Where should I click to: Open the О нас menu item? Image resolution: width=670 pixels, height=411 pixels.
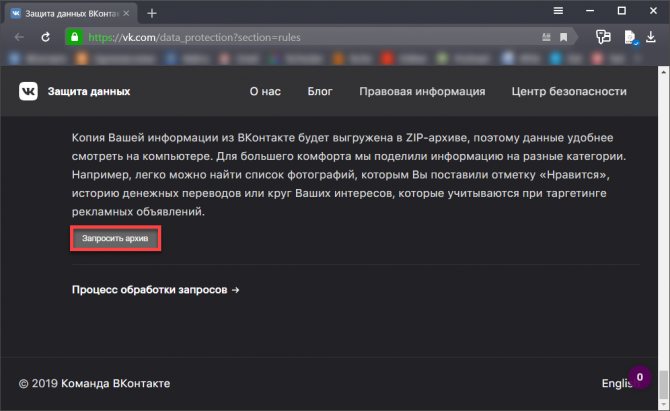(x=265, y=91)
